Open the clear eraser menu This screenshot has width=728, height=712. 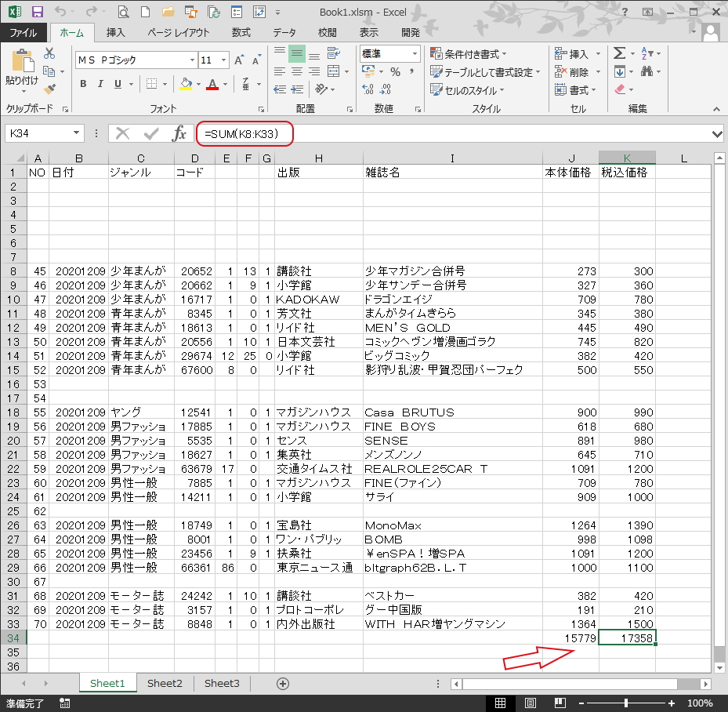(x=624, y=89)
